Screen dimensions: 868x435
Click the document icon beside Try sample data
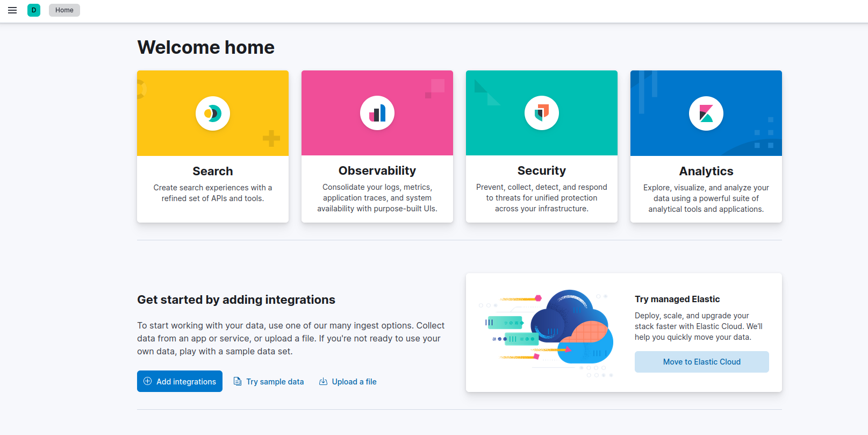[x=237, y=381]
